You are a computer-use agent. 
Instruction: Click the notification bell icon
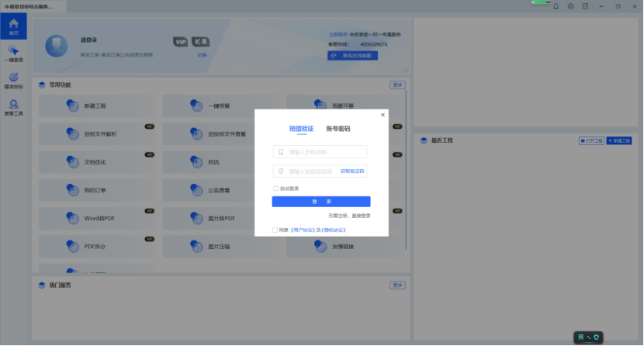[556, 6]
